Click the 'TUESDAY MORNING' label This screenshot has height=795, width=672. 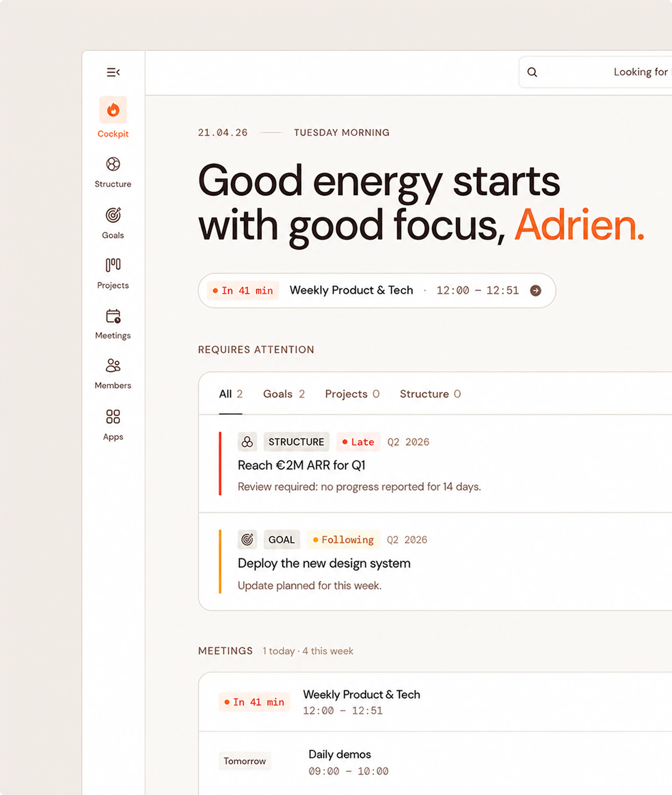342,132
